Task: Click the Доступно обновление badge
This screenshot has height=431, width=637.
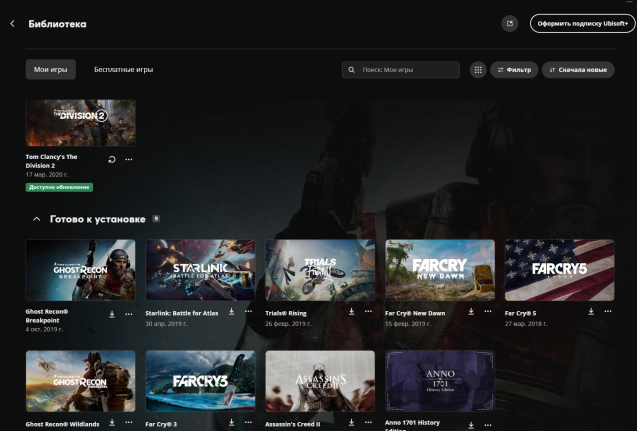Action: 59,187
